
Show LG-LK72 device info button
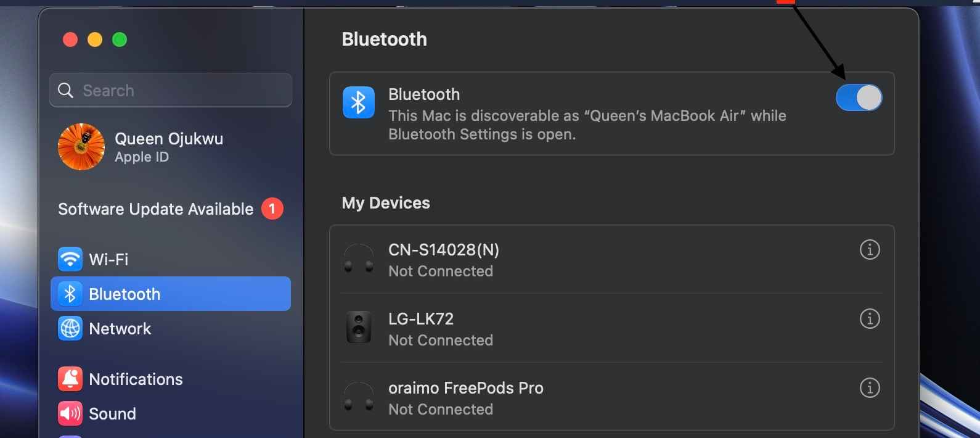pyautogui.click(x=870, y=319)
